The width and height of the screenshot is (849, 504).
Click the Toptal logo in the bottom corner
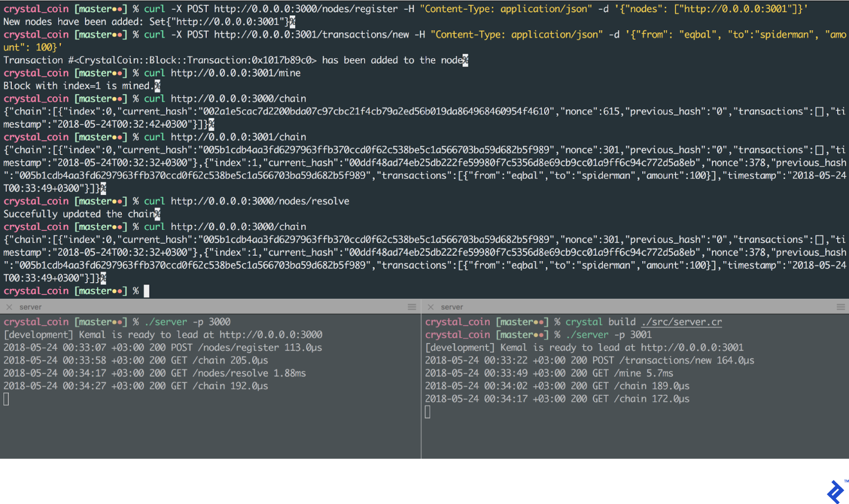pos(836,491)
